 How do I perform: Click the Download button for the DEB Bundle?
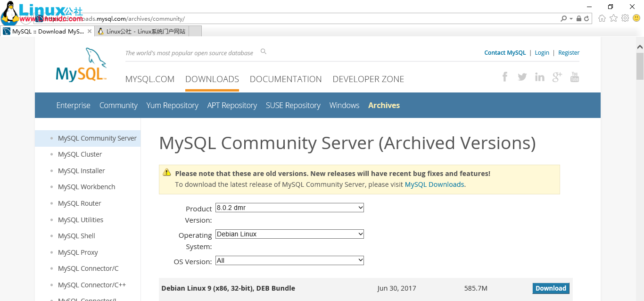click(x=550, y=288)
